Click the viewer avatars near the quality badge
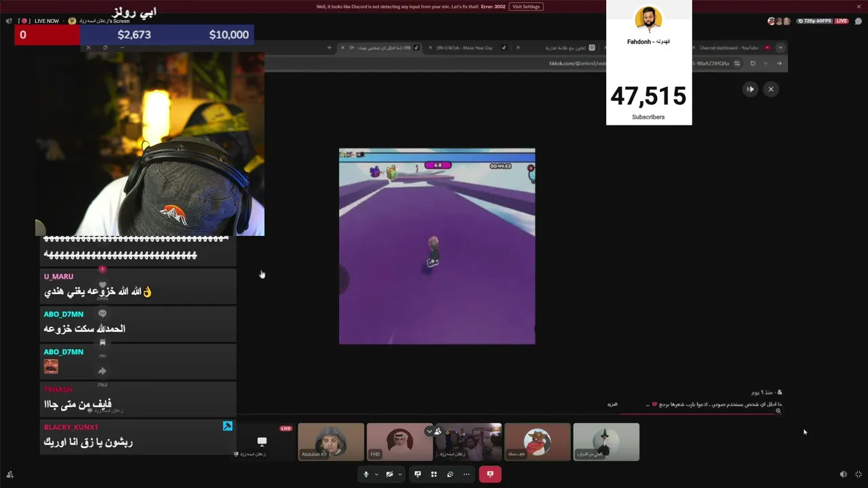This screenshot has height=488, width=868. 778,21
